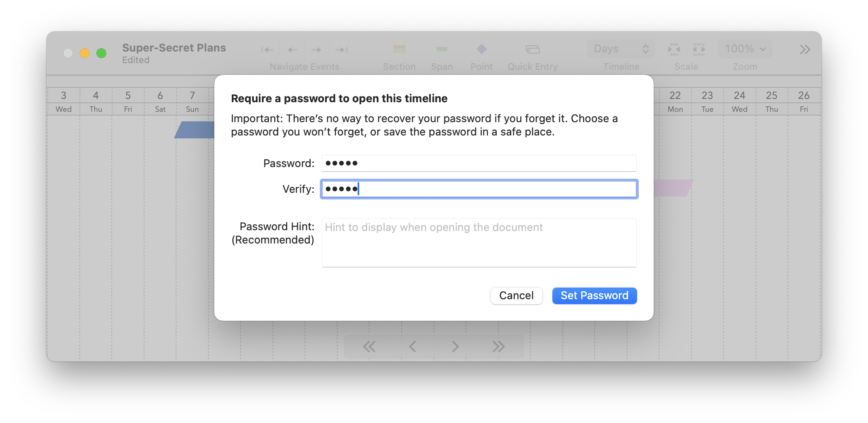
Task: Open Quick Entry
Action: [x=533, y=49]
